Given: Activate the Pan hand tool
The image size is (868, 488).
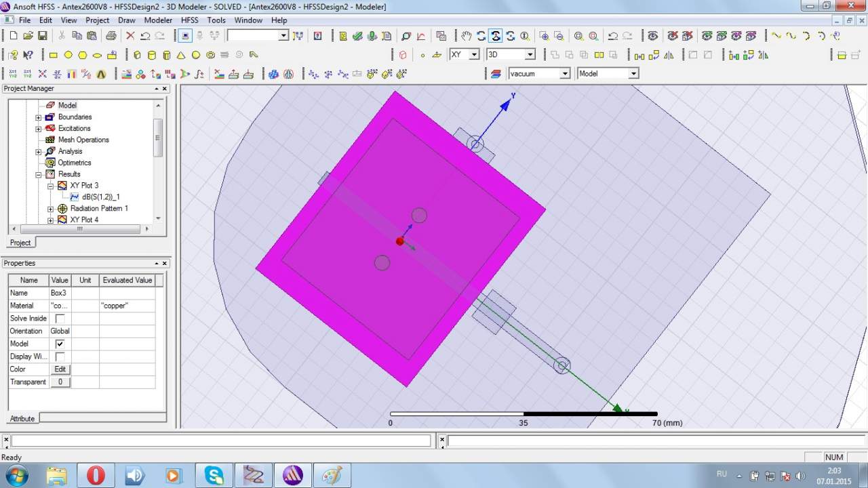Looking at the screenshot, I should click(466, 36).
